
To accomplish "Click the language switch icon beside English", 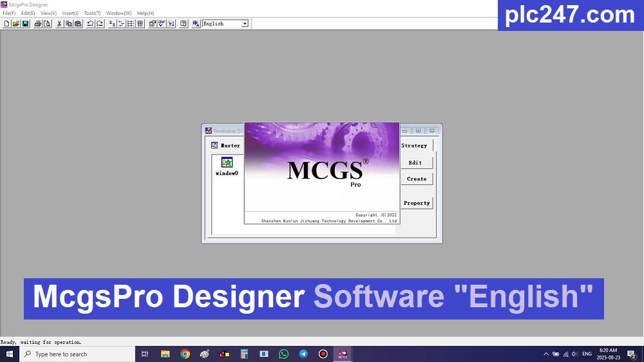I will coord(196,24).
